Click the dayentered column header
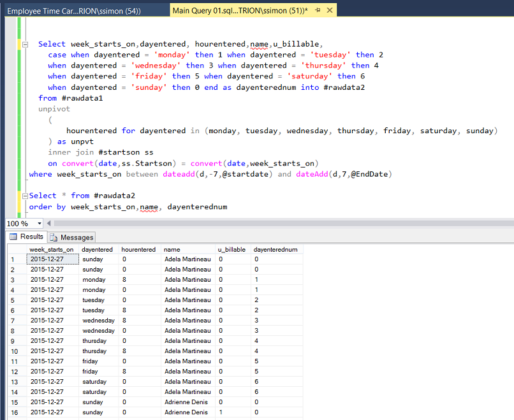The width and height of the screenshot is (514, 420). coord(98,249)
